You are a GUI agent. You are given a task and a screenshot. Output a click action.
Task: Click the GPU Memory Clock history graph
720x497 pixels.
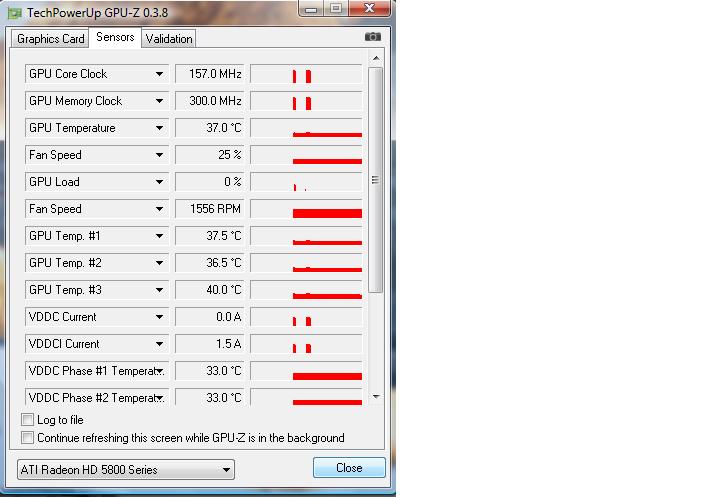[x=306, y=101]
